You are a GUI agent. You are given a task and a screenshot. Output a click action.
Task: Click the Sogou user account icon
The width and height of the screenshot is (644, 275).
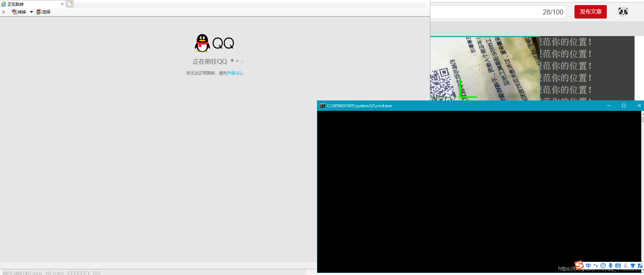click(x=626, y=266)
